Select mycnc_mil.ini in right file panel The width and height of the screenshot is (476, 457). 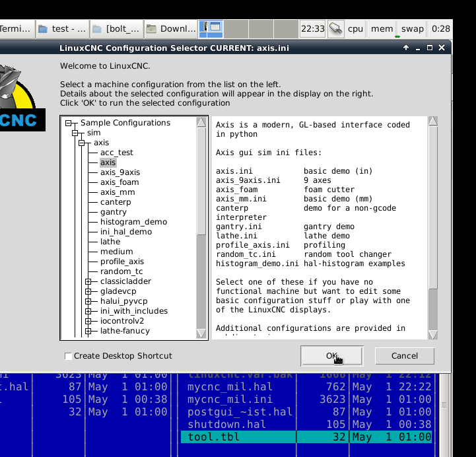tap(306, 399)
